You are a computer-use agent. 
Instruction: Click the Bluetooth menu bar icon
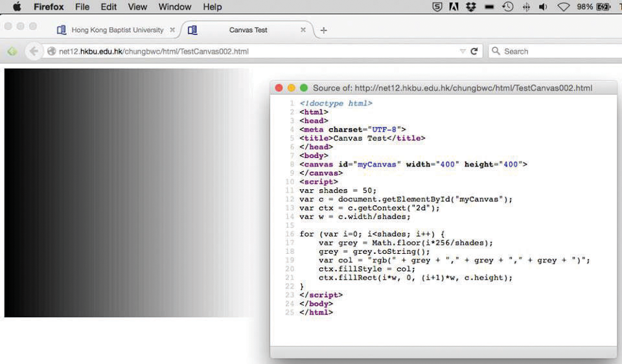pyautogui.click(x=526, y=6)
